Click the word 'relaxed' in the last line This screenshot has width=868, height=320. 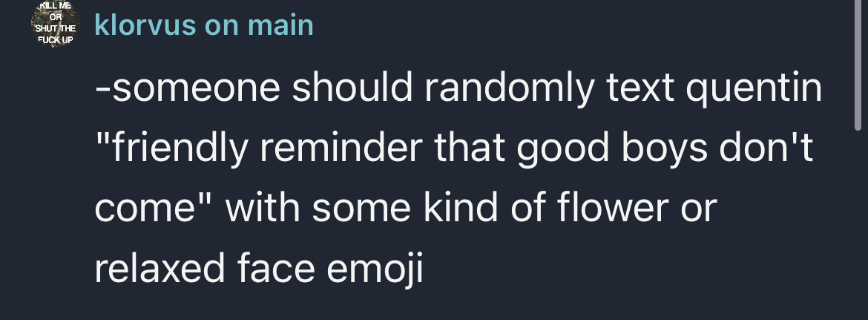(x=160, y=269)
